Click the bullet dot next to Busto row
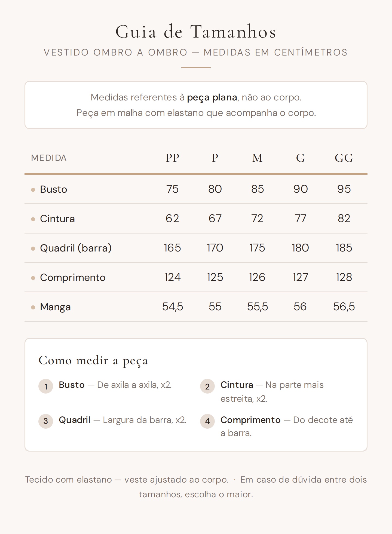392x534 pixels. [x=33, y=190]
